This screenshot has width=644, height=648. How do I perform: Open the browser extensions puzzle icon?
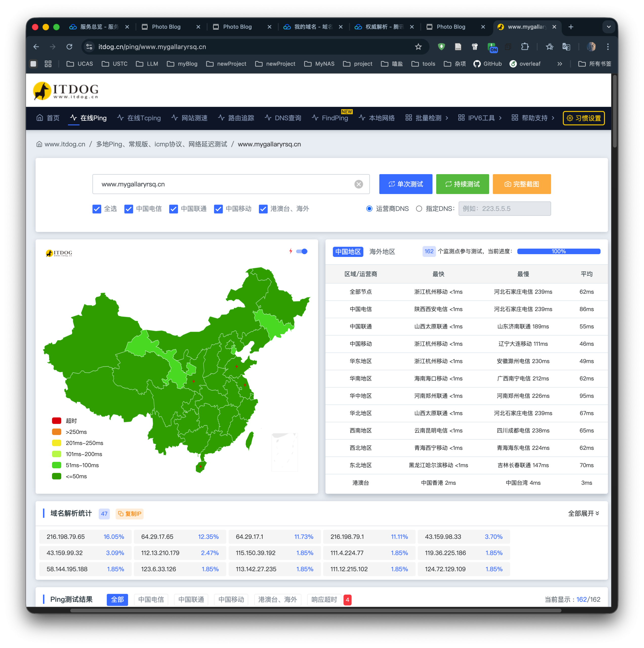525,47
